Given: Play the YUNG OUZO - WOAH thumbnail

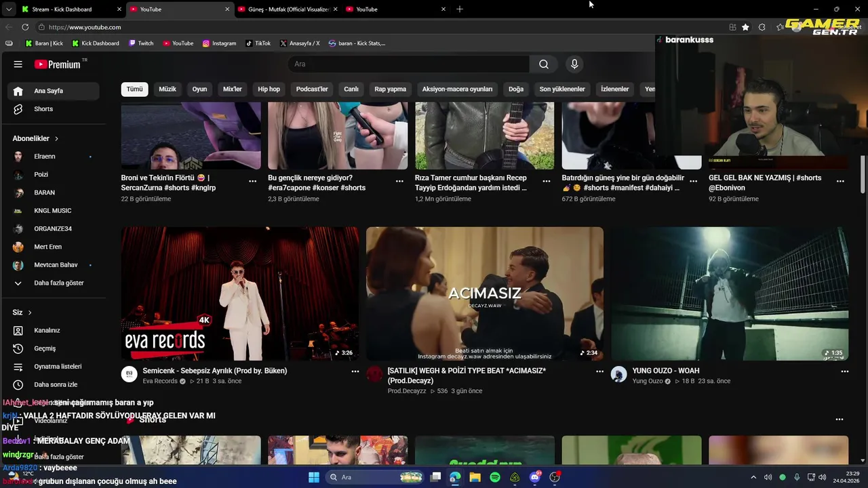Looking at the screenshot, I should (x=730, y=293).
